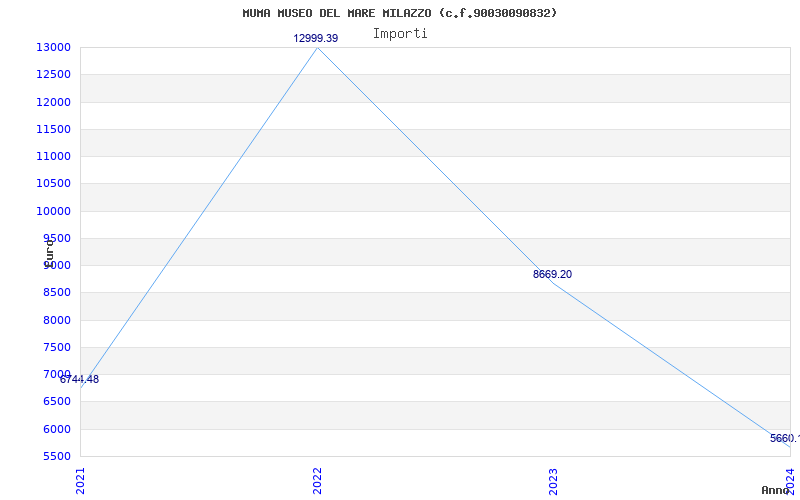
Task: Click the x-axis year 2024
Action: [790, 481]
